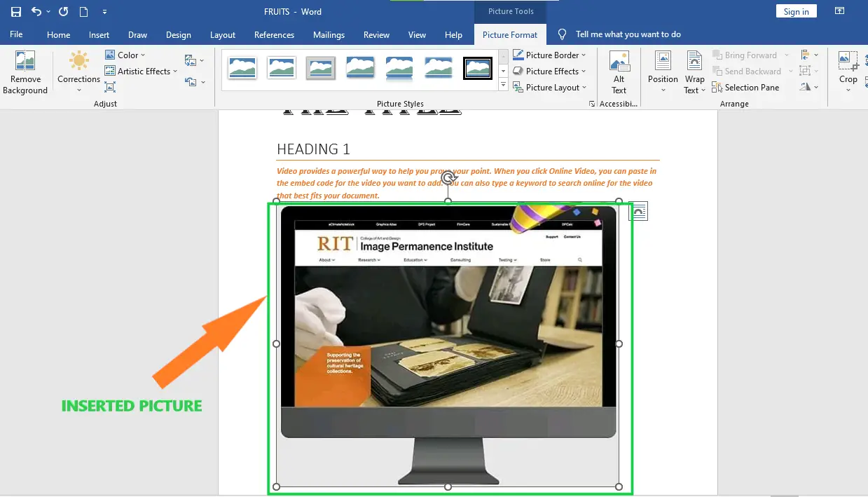Select Remove Background in the ribbon
868x497 pixels.
[25, 72]
